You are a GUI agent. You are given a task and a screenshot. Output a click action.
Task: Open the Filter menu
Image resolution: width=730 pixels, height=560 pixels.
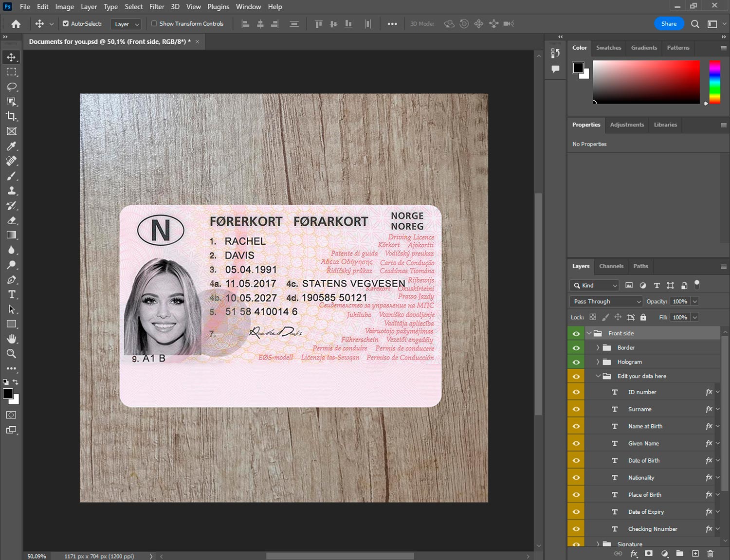click(x=156, y=7)
